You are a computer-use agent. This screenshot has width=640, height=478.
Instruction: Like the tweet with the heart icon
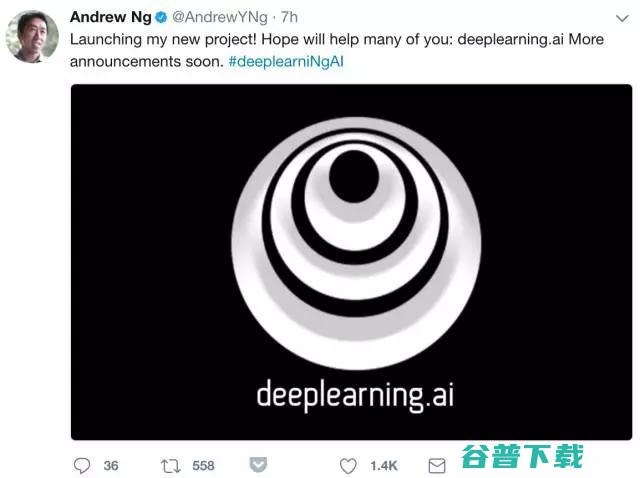(348, 466)
